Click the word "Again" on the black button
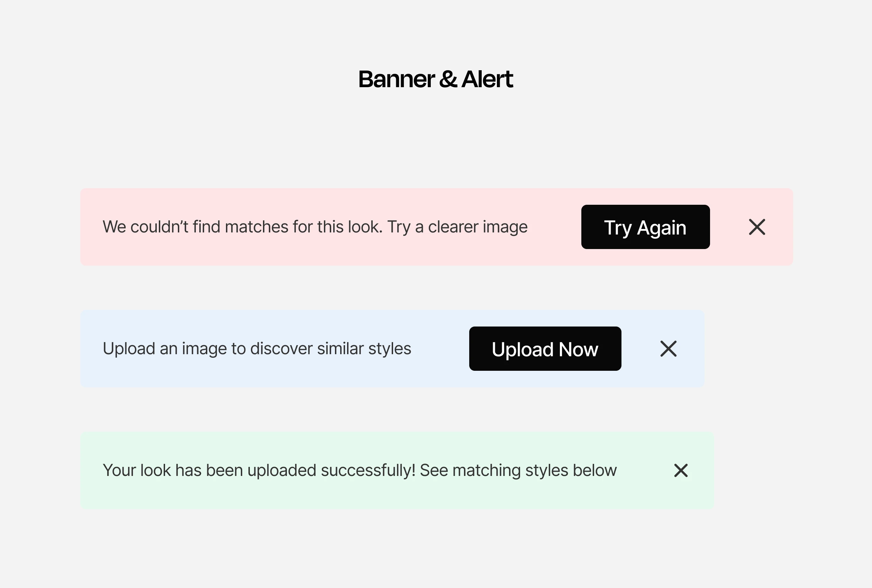The height and width of the screenshot is (588, 872). [x=662, y=228]
